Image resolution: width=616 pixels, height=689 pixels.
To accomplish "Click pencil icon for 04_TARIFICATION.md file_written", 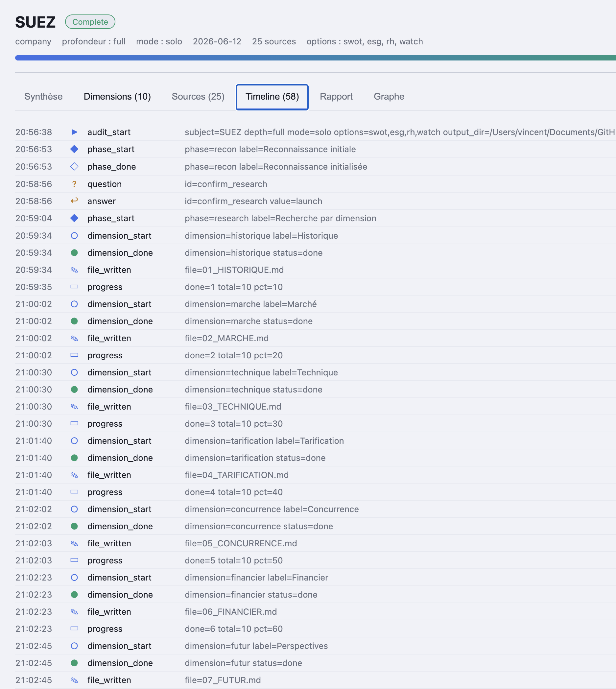I will tap(75, 475).
